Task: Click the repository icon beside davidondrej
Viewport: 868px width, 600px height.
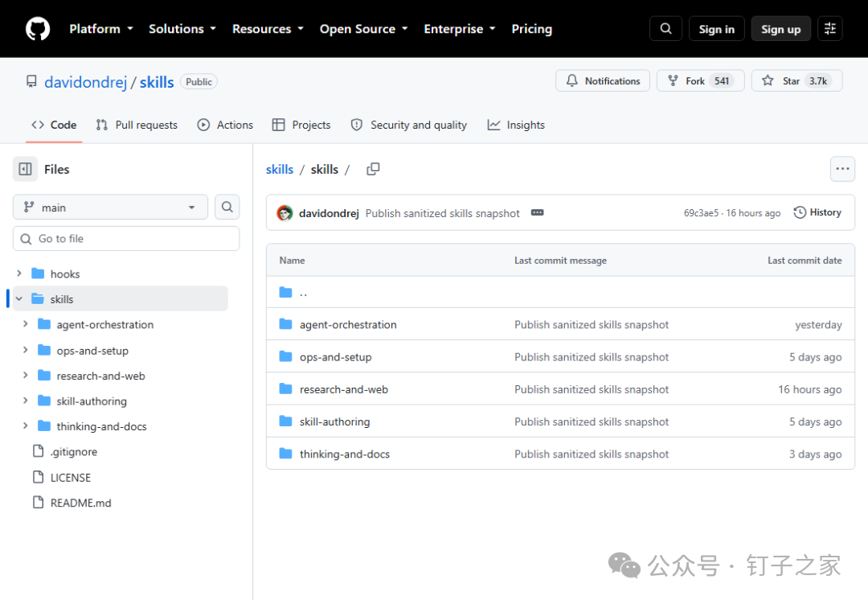Action: 31,81
